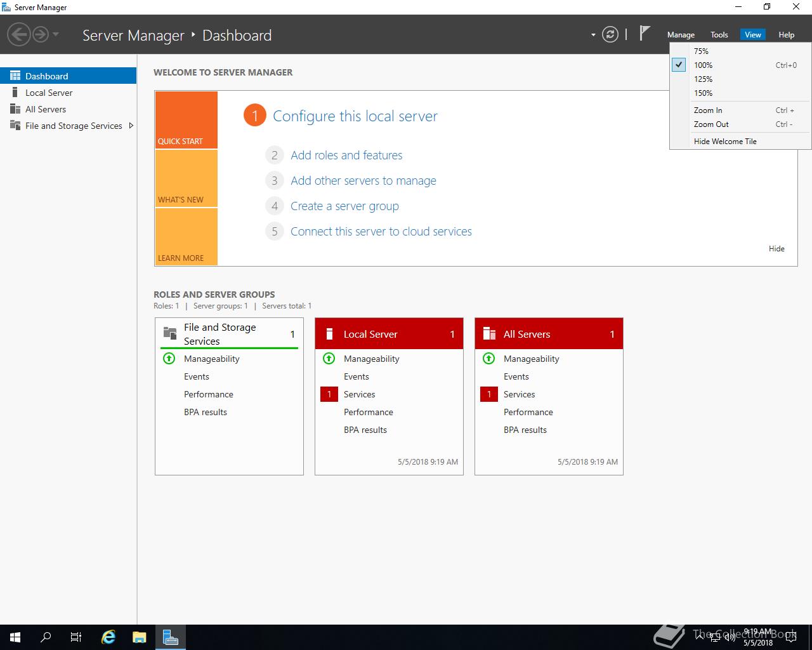Select Local Server in the left pane
The height and width of the screenshot is (650, 812).
tap(68, 93)
